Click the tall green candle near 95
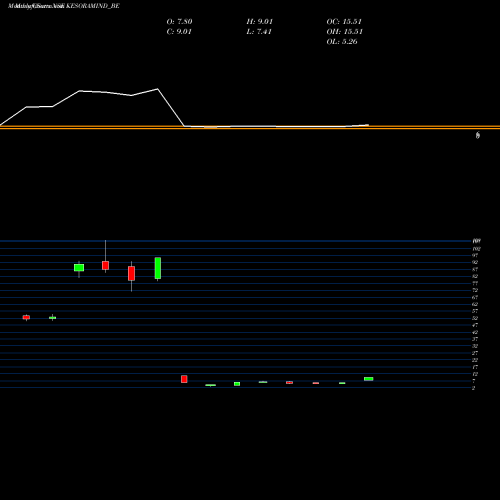This screenshot has width=500, height=500. (x=158, y=268)
